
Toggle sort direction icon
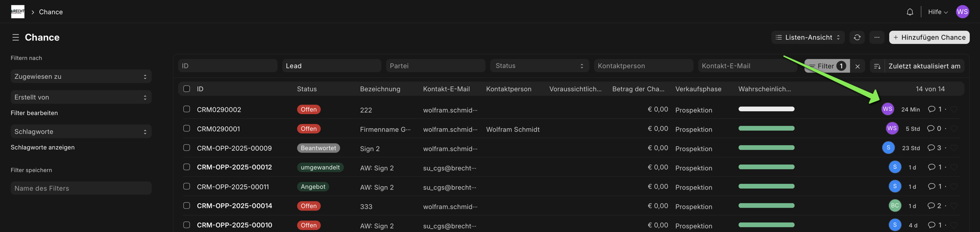click(x=877, y=66)
